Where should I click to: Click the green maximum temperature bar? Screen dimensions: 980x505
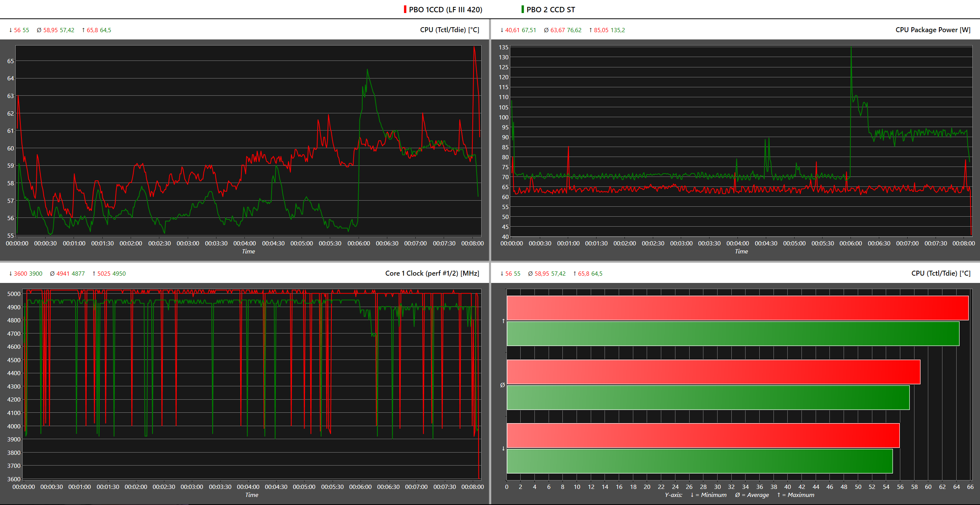point(733,334)
